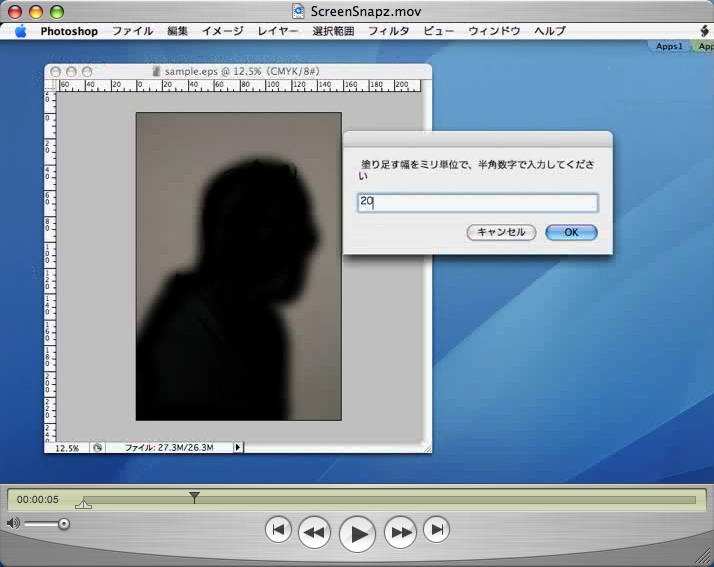The width and height of the screenshot is (714, 567).
Task: Open the ウィンドウ menu
Action: point(494,31)
